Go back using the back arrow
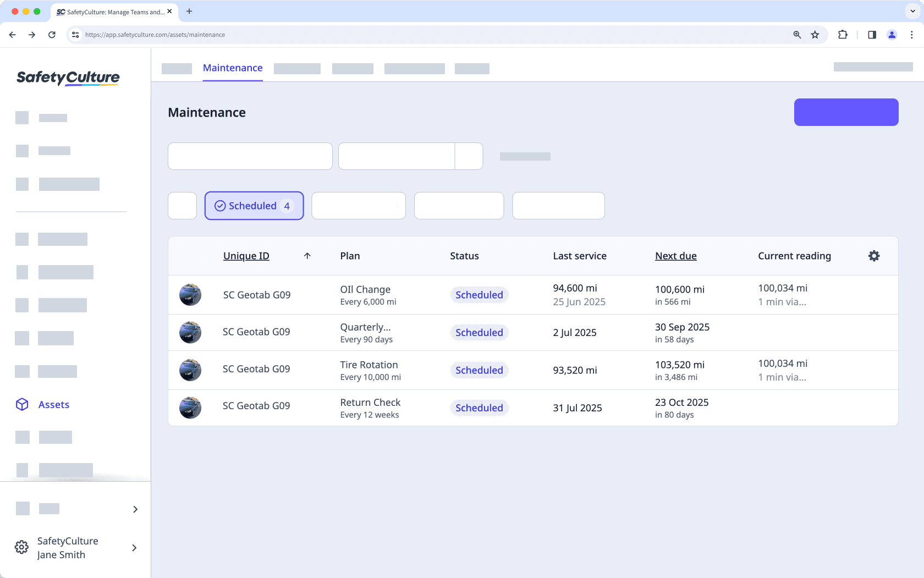924x578 pixels. [12, 35]
